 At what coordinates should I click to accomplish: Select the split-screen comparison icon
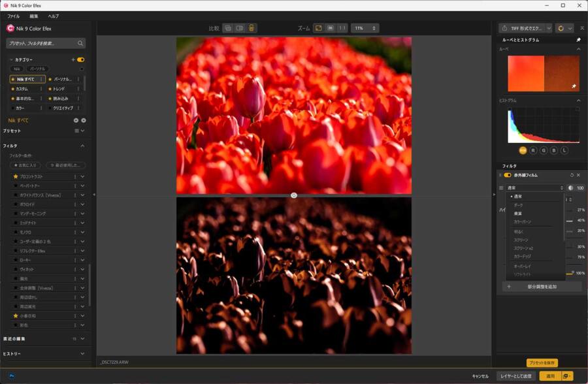click(x=227, y=27)
